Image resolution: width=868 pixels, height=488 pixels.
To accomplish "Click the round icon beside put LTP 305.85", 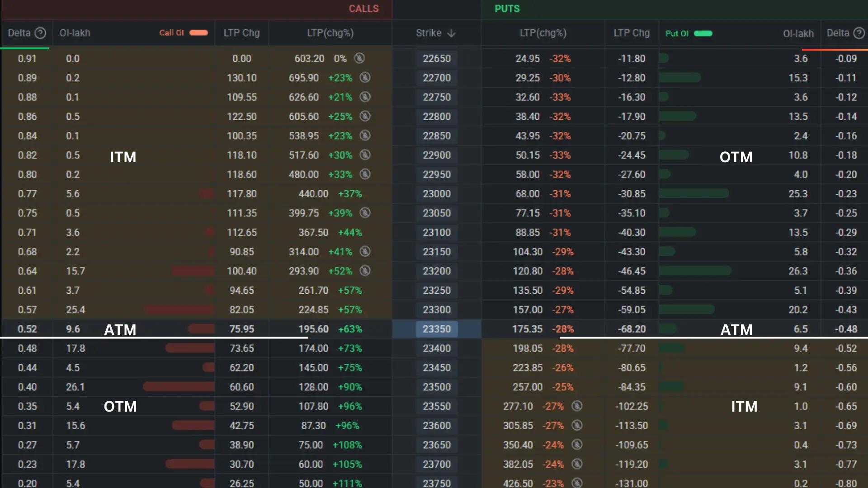I will coord(577,425).
